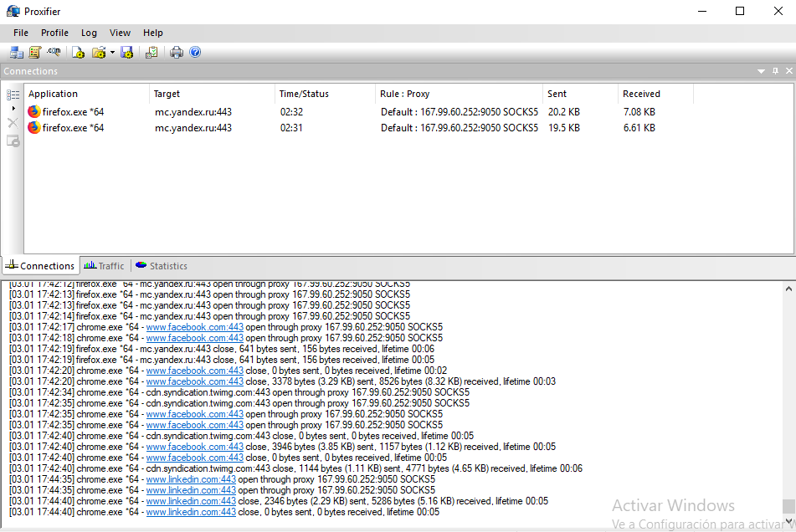Print the connections log
Image resolution: width=796 pixels, height=532 pixels.
tap(176, 52)
